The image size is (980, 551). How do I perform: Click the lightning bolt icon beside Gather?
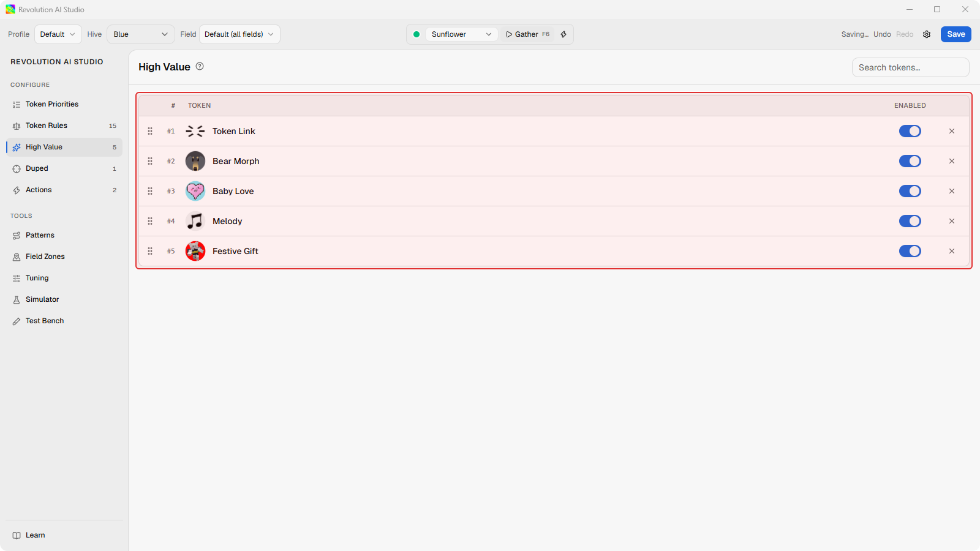[563, 34]
